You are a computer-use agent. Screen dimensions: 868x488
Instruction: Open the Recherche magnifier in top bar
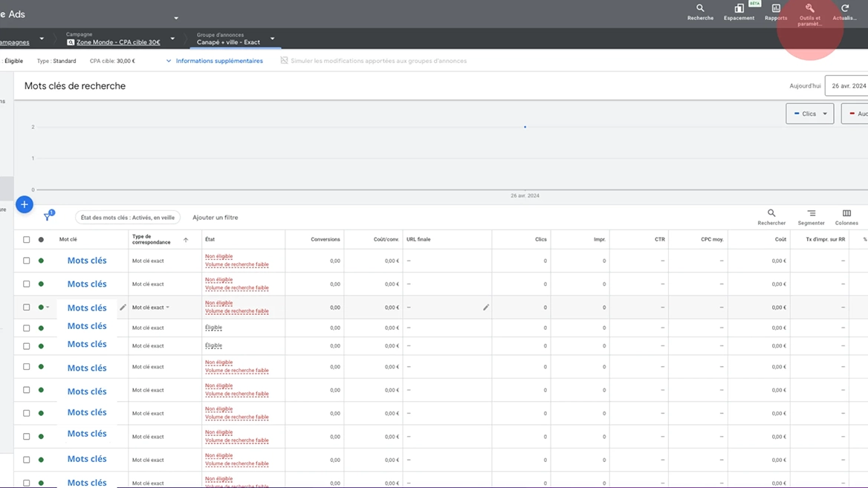(x=700, y=8)
